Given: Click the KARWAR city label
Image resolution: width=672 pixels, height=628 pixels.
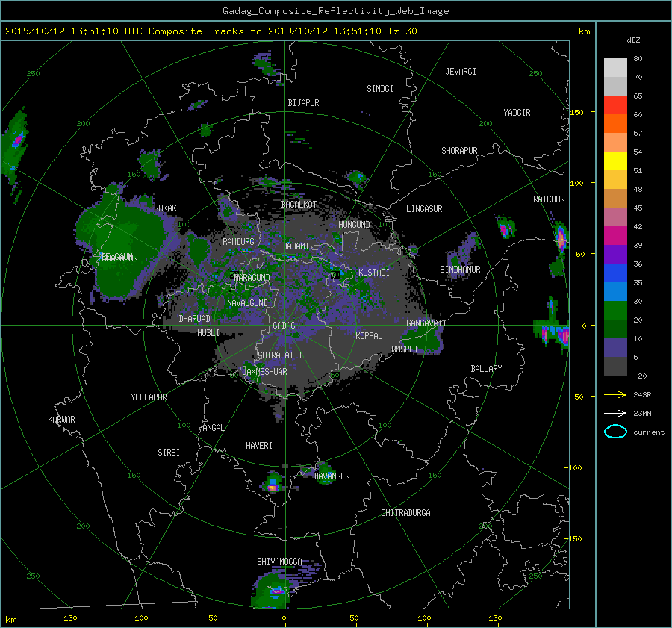Looking at the screenshot, I should pos(61,420).
